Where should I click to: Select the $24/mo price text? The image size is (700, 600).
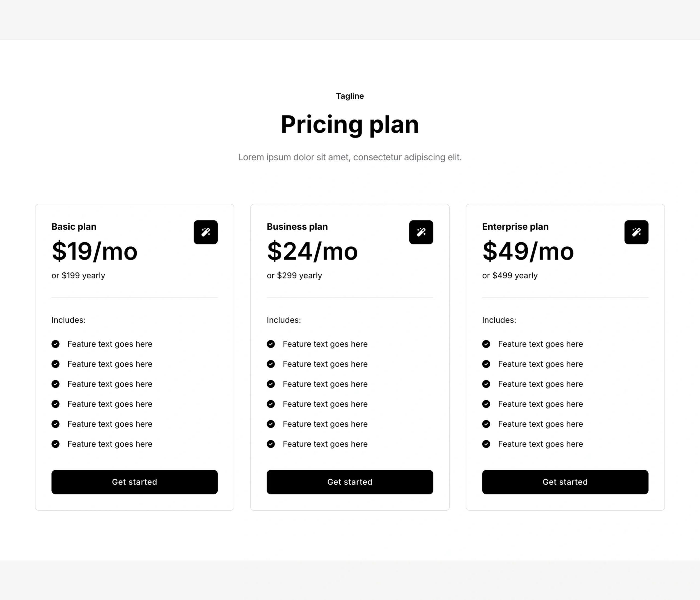coord(312,251)
